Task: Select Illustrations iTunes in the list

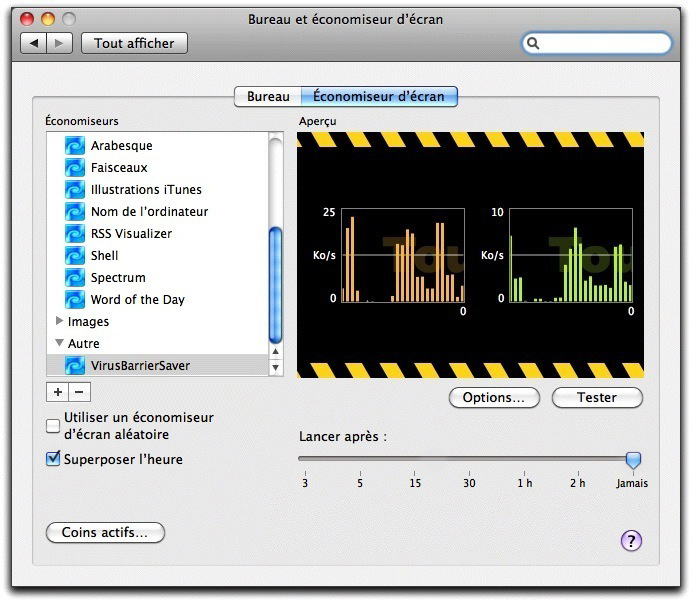Action: [x=146, y=190]
